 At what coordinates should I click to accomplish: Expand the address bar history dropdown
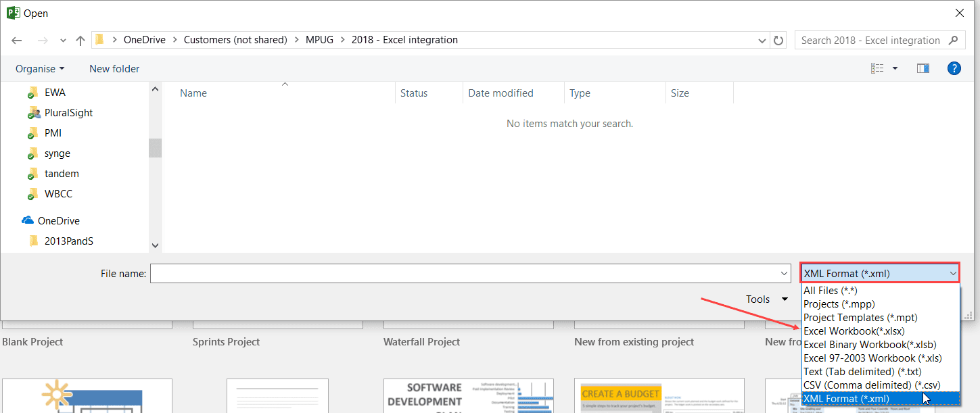click(x=763, y=41)
